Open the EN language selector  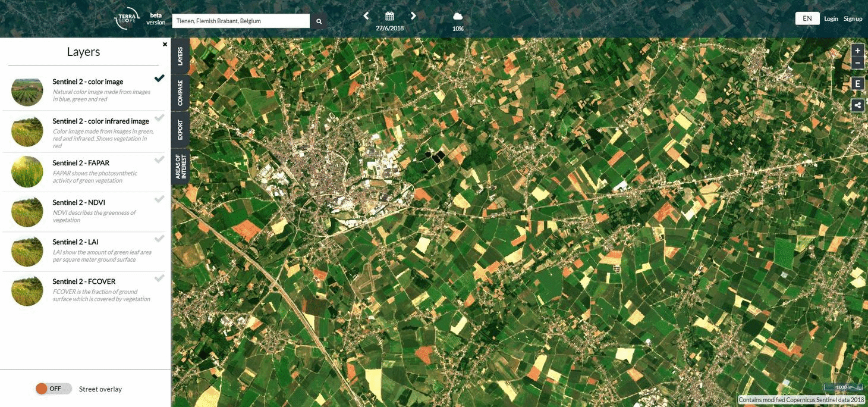tap(807, 18)
